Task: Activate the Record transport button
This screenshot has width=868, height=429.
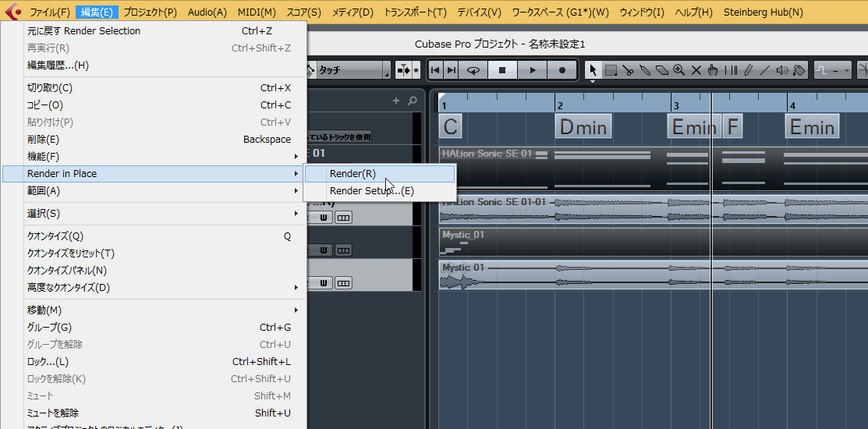Action: pyautogui.click(x=562, y=70)
